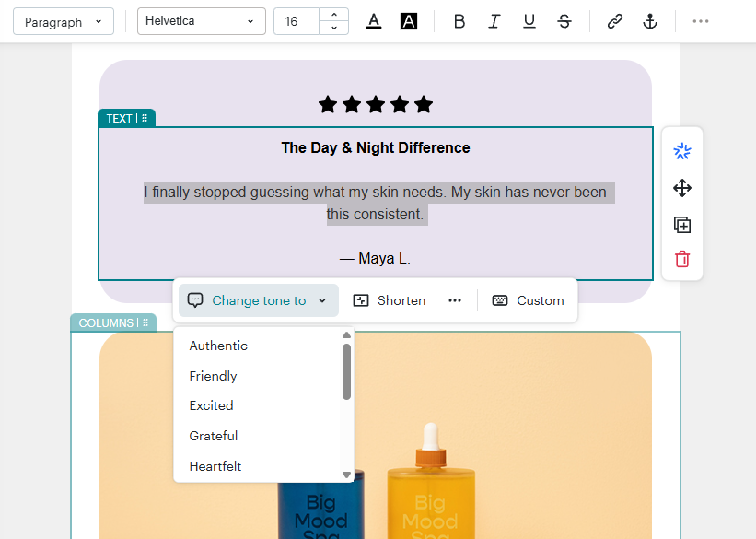This screenshot has height=539, width=756.
Task: Click the underlined A text color swatch
Action: [x=373, y=20]
